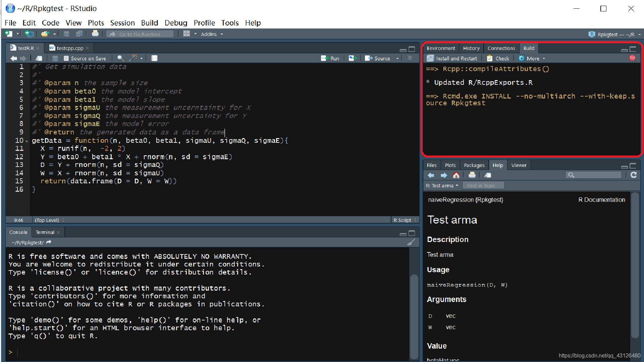The height and width of the screenshot is (362, 644).
Task: Print the current file from main toolbar
Action: click(x=95, y=34)
